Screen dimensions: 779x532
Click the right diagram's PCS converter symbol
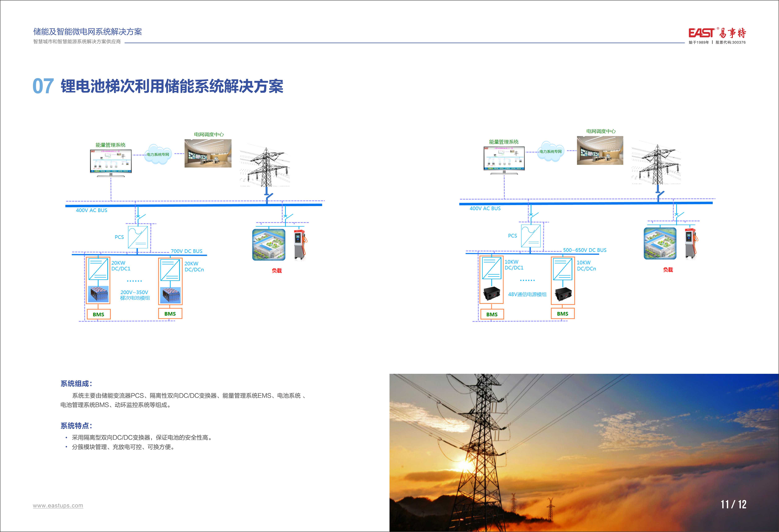(x=531, y=236)
